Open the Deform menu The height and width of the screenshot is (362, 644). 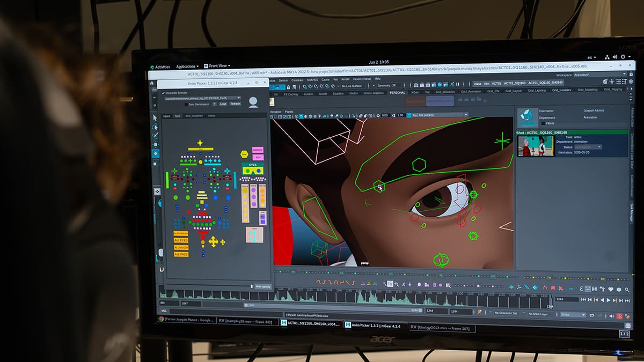coord(283,80)
